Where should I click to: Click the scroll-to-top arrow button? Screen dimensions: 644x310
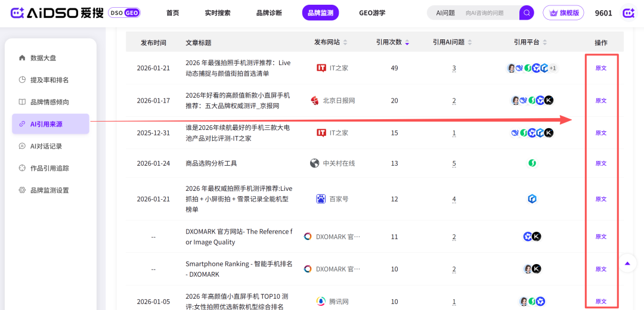pyautogui.click(x=627, y=263)
